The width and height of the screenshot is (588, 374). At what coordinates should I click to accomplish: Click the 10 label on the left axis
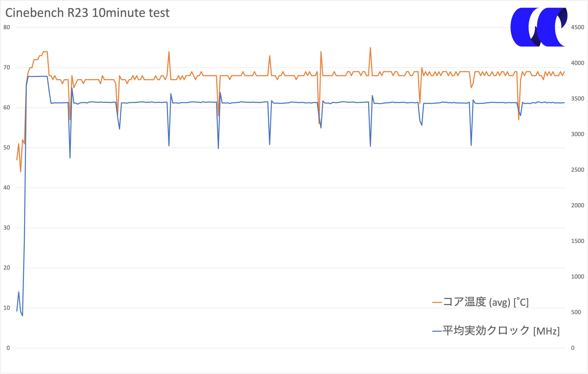click(7, 308)
